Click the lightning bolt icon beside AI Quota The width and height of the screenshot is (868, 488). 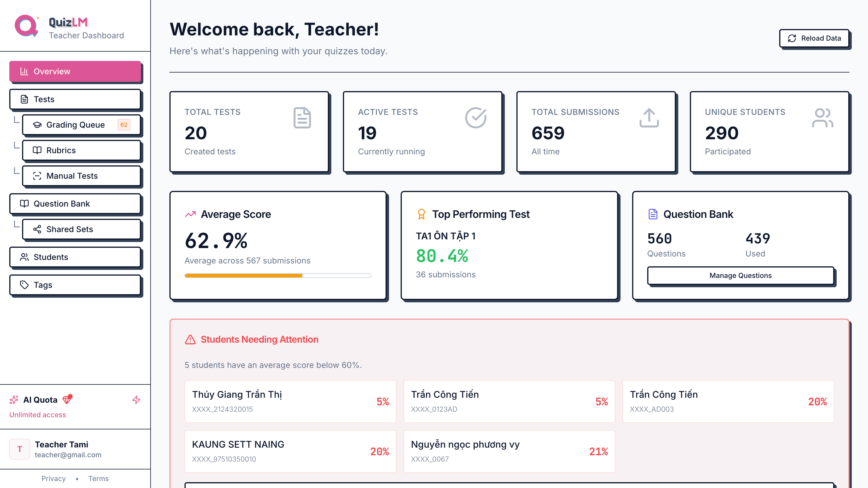[136, 400]
